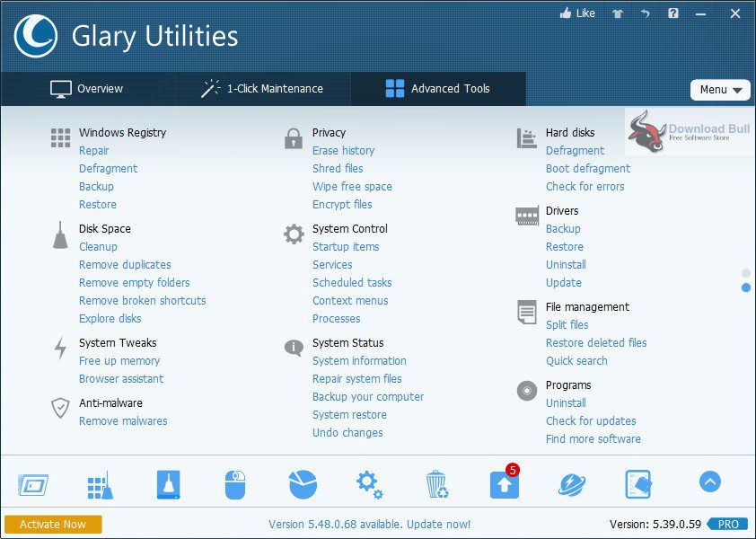Open Windows Registry Repair
The height and width of the screenshot is (539, 756).
[x=94, y=151]
